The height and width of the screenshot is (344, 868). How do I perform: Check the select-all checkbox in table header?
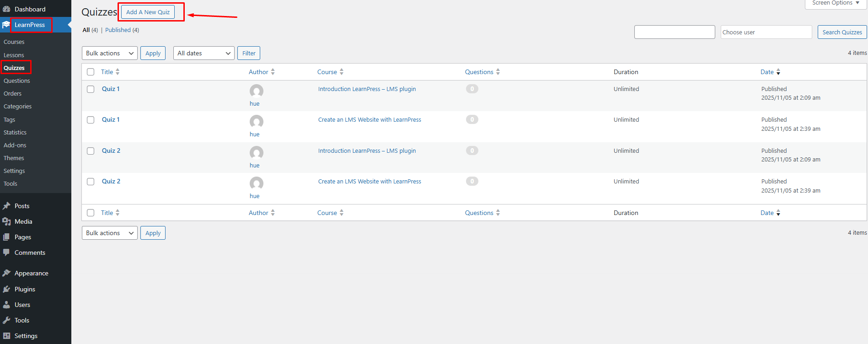(x=91, y=72)
